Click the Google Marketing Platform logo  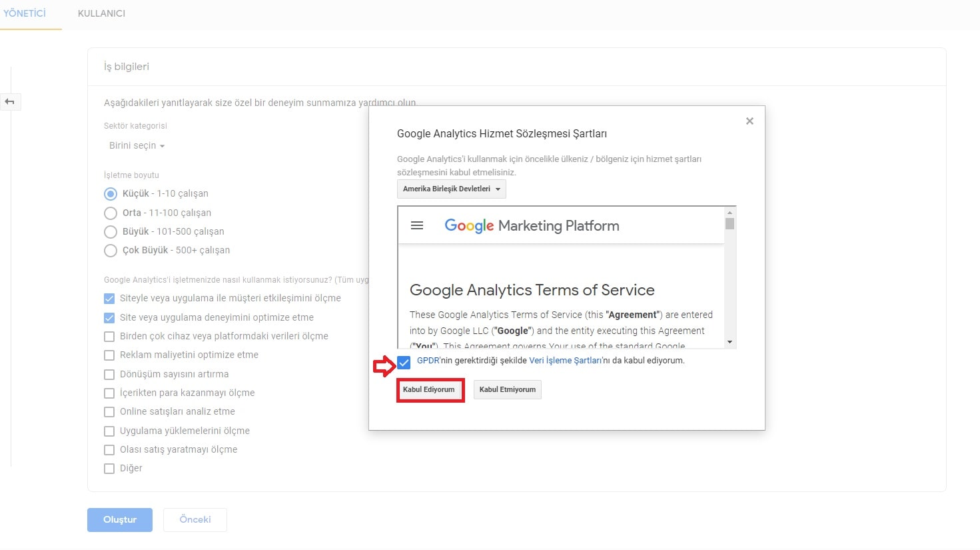[532, 225]
